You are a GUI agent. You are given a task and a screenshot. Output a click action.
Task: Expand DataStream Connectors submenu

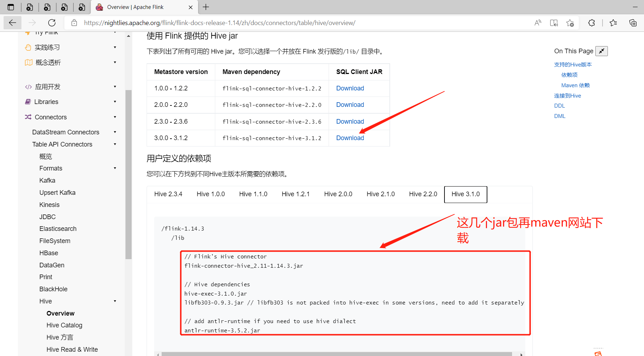[x=115, y=132]
